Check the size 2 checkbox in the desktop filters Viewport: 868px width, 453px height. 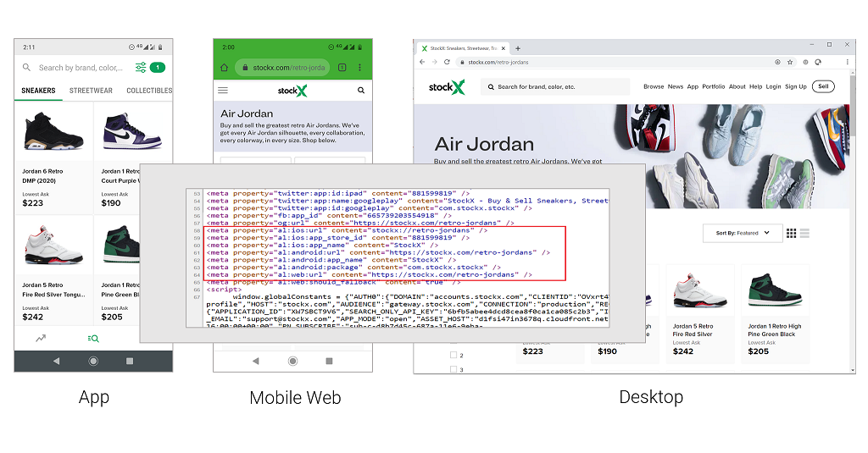click(453, 355)
